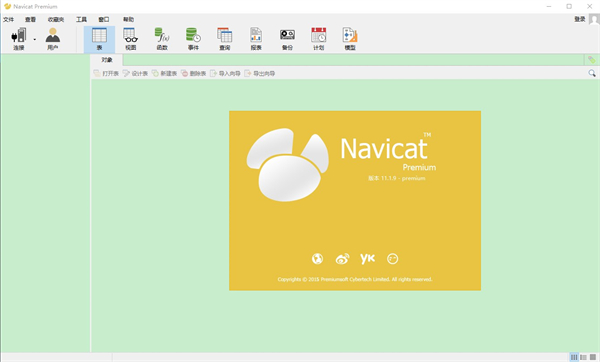Launch the 导出向导 (Export Wizard) button

coord(260,73)
